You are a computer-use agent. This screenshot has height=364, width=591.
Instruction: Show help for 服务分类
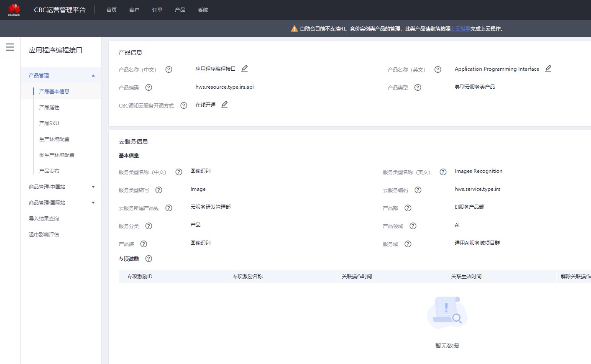coord(148,226)
